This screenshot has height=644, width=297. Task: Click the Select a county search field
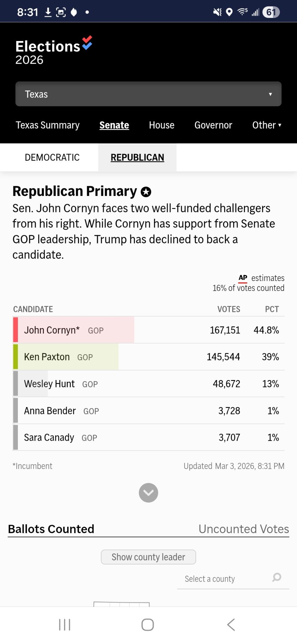(225, 579)
